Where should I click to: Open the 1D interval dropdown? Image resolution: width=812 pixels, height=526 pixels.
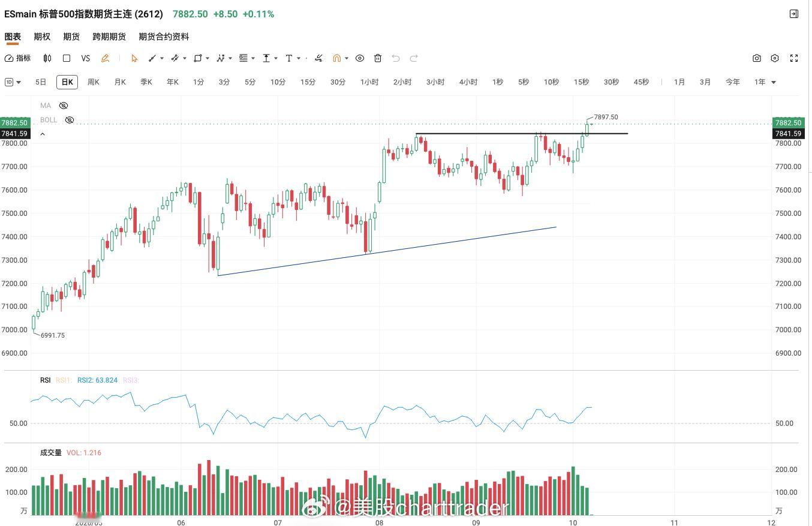[13, 82]
